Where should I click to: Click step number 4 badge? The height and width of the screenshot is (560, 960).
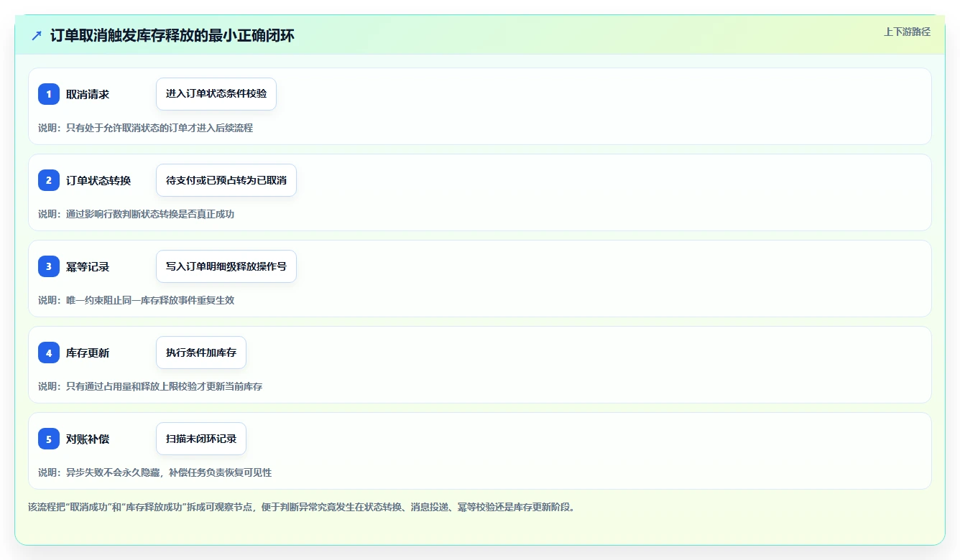49,353
